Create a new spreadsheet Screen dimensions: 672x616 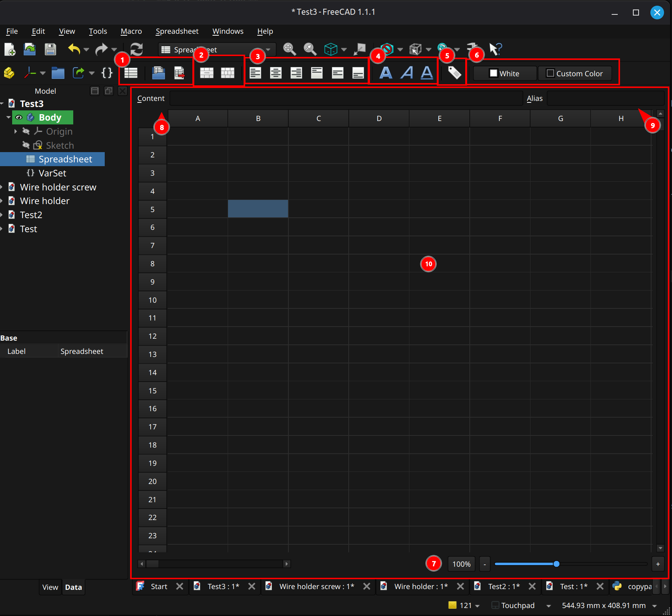click(x=131, y=73)
